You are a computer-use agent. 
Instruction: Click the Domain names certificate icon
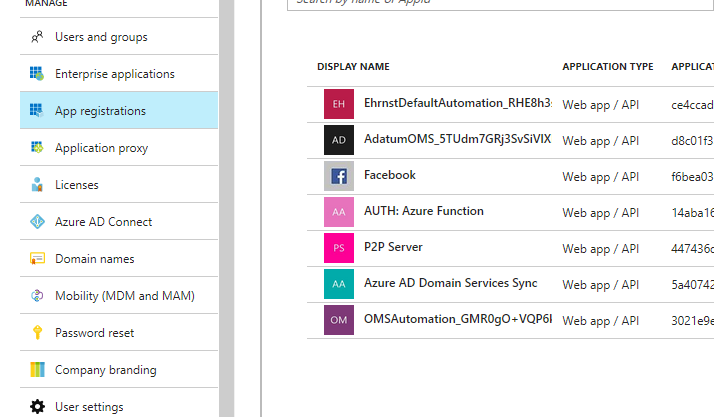click(37, 259)
